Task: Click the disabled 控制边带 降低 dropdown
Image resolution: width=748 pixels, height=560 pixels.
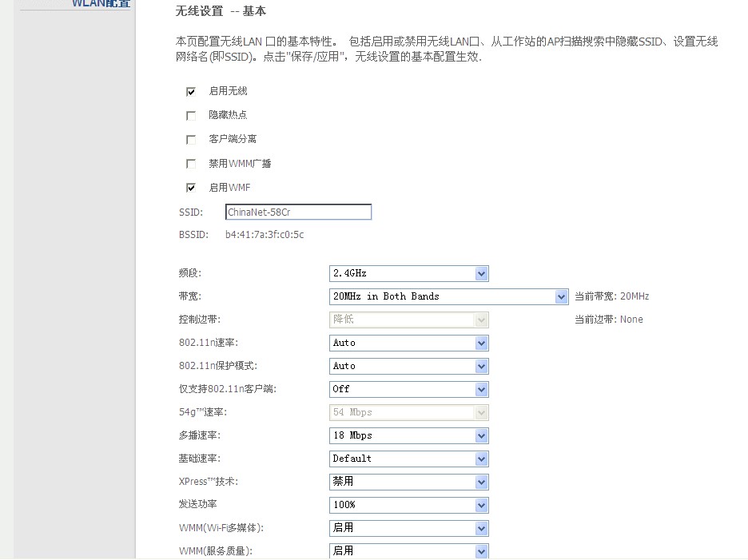Action: [x=409, y=320]
